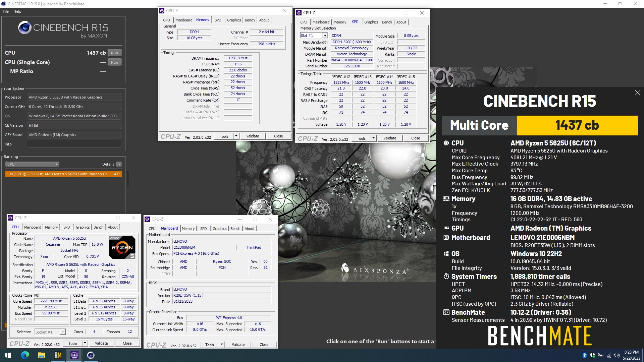Switch to Mainboard tab in CPU-Z CPU window
Screen dimensions: 644x362
point(33,227)
